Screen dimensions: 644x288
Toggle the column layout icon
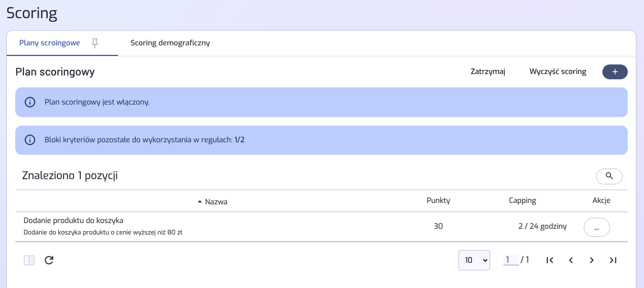coord(29,260)
